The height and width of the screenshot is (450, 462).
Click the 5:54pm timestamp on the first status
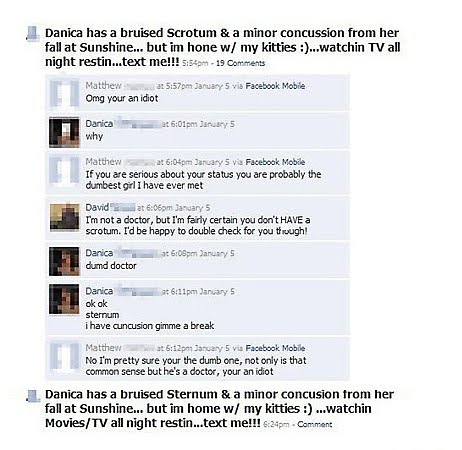[x=195, y=63]
